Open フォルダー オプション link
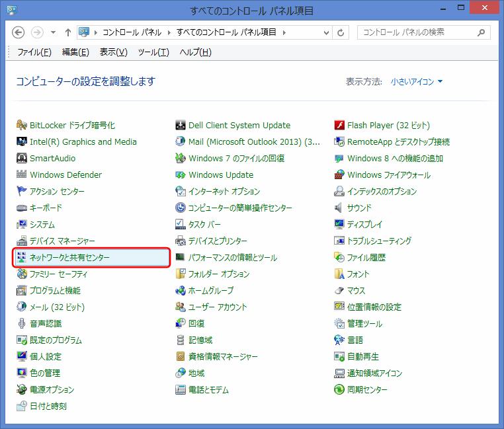 [219, 274]
